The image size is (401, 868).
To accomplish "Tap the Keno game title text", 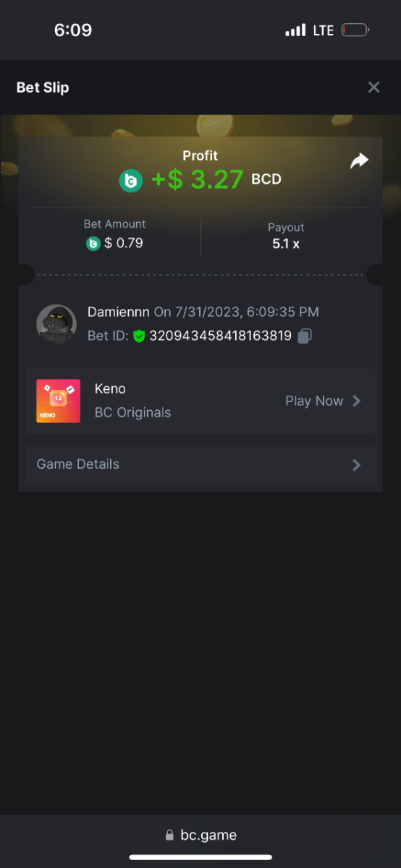I will tap(110, 388).
